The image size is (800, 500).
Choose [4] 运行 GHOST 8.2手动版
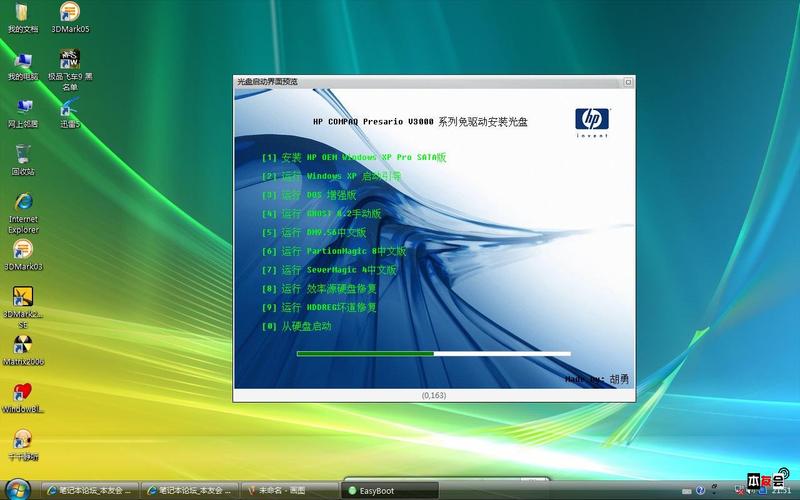click(321, 214)
